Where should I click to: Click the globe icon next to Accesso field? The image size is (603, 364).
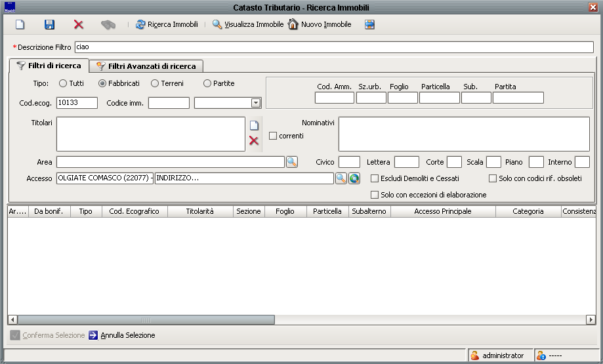(x=354, y=178)
